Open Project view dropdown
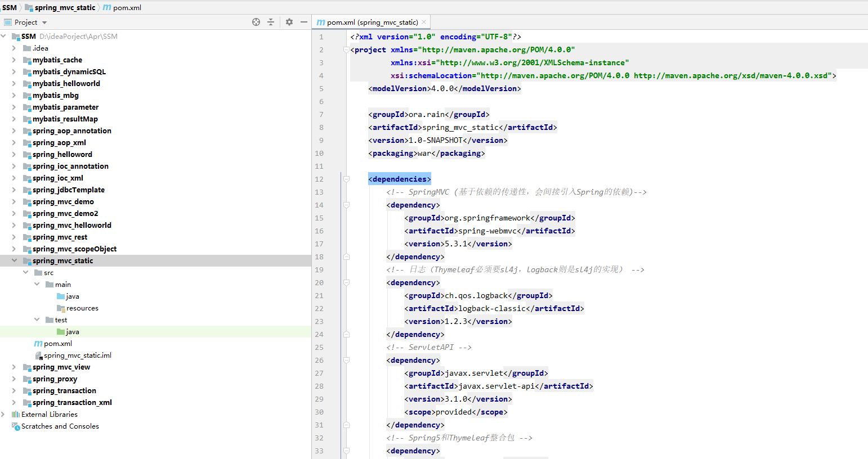This screenshot has height=459, width=868. pyautogui.click(x=44, y=22)
